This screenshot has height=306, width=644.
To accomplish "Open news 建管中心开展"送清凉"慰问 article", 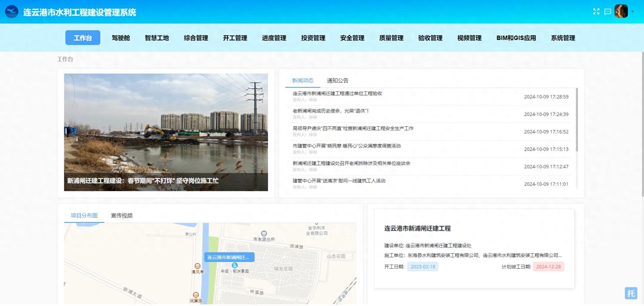I will point(339,181).
